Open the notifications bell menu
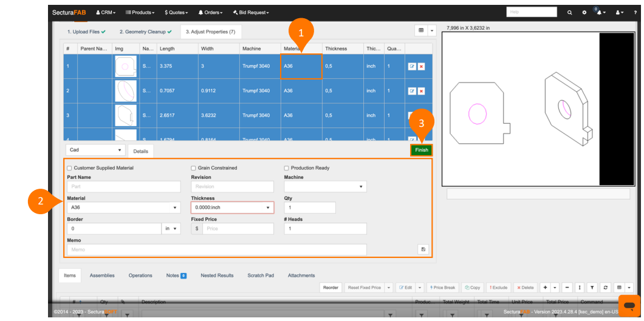The height and width of the screenshot is (321, 644). (599, 12)
